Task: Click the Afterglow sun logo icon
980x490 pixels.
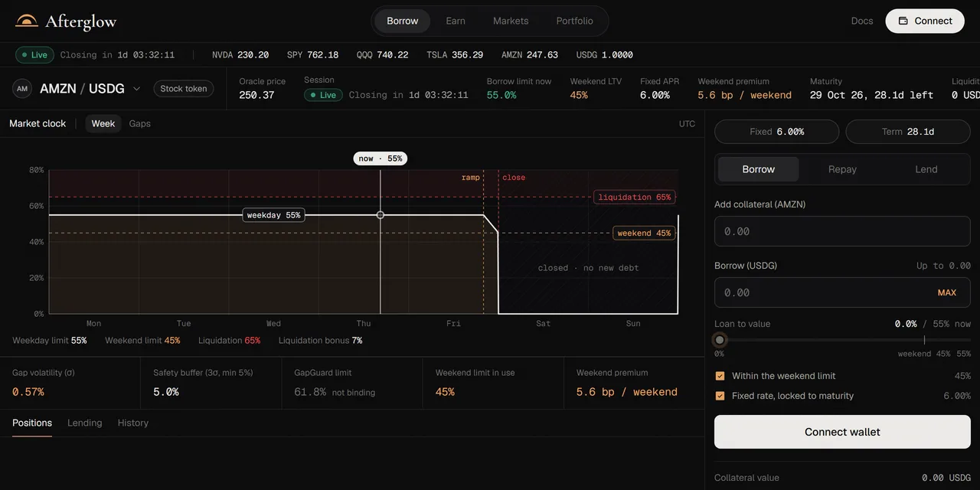Action: (x=27, y=21)
